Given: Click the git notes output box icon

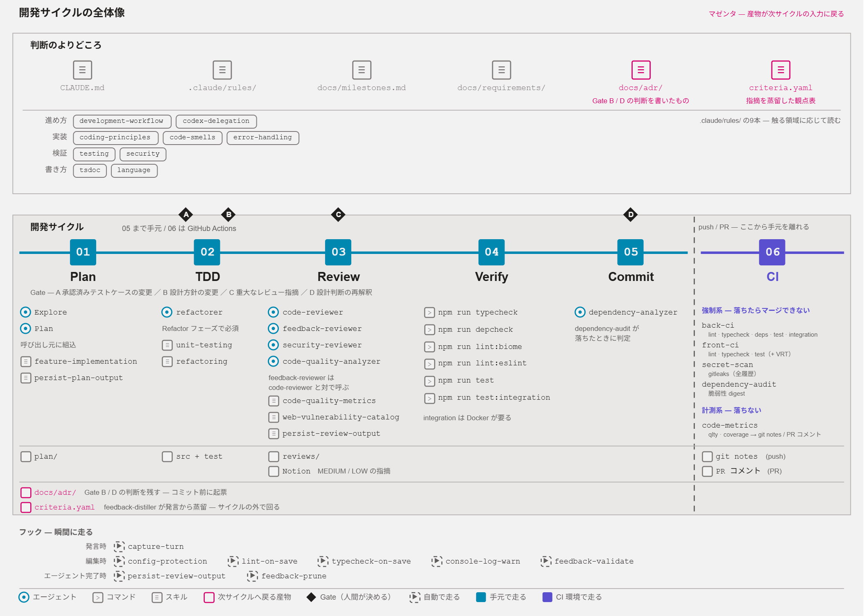Looking at the screenshot, I should [707, 457].
